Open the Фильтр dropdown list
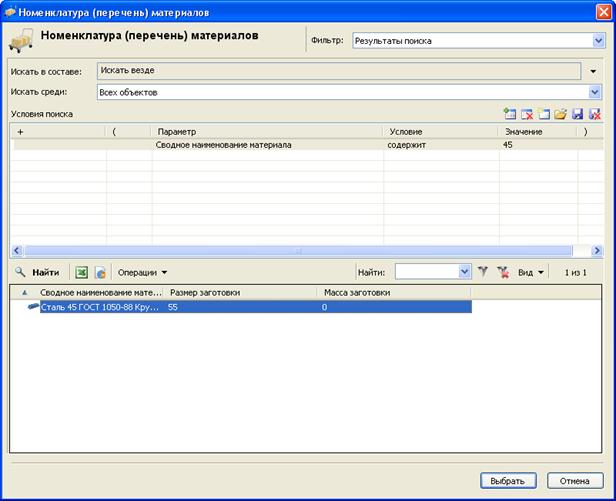The height and width of the screenshot is (501, 616). [x=598, y=41]
